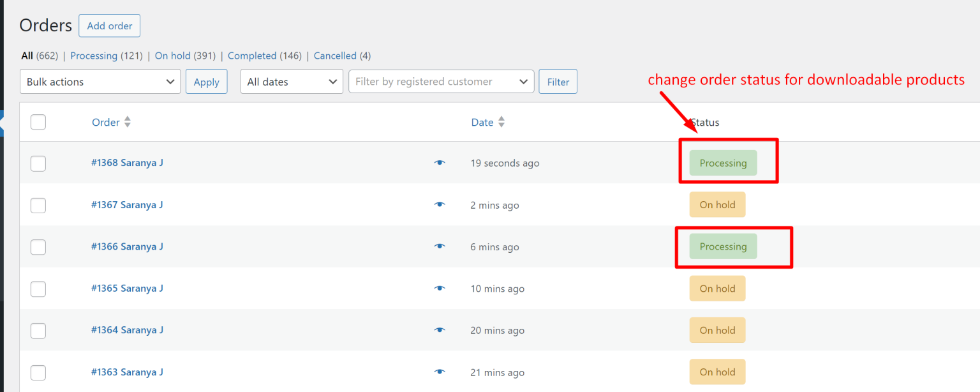The width and height of the screenshot is (980, 392).
Task: Switch to the Processing orders view
Action: tap(94, 56)
